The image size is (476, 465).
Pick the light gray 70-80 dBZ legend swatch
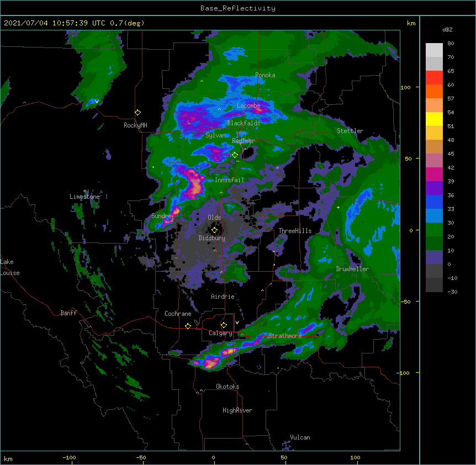434,50
